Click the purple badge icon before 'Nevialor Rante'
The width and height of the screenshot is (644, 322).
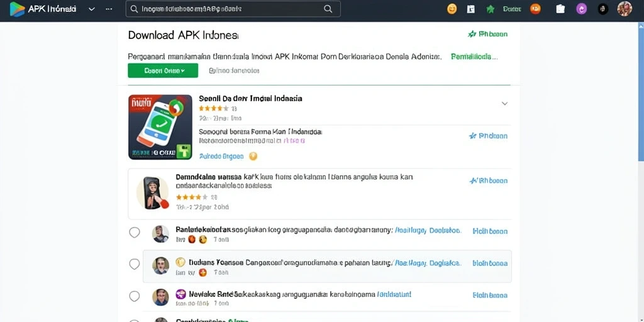pyautogui.click(x=180, y=294)
